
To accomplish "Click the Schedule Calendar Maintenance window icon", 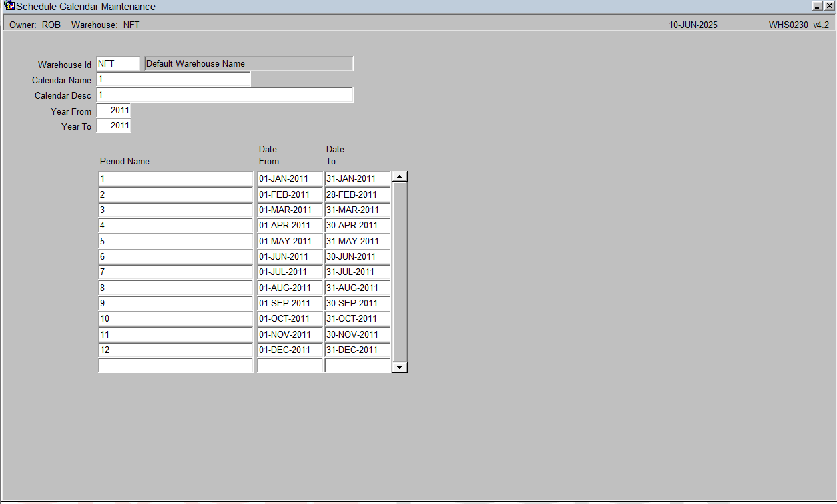I will click(x=9, y=6).
